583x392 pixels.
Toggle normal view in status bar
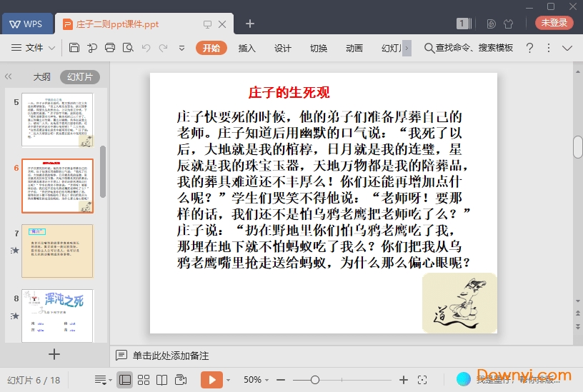(125, 380)
